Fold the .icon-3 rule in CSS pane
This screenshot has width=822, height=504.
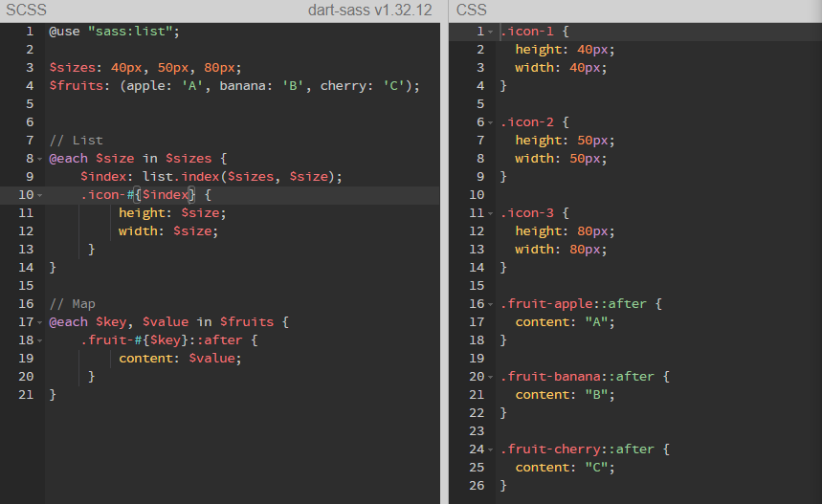click(x=491, y=213)
